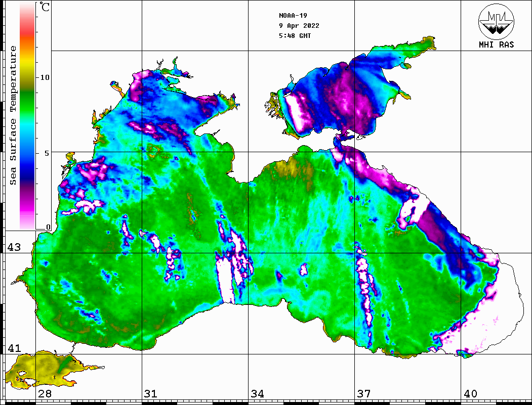Click latitude label '43'

tap(14, 247)
